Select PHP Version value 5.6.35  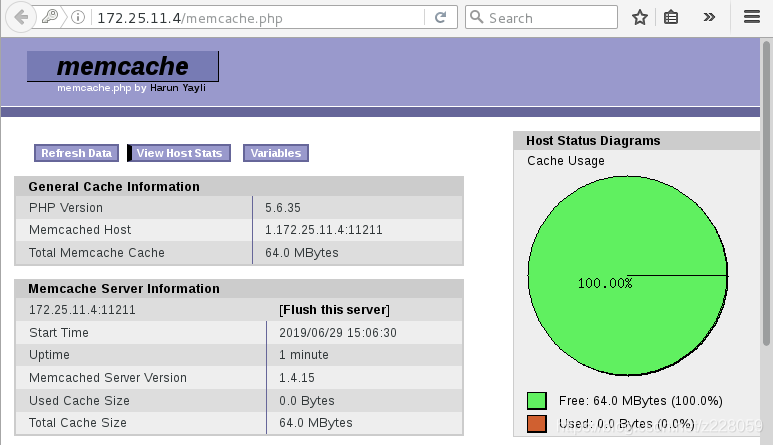click(x=282, y=208)
